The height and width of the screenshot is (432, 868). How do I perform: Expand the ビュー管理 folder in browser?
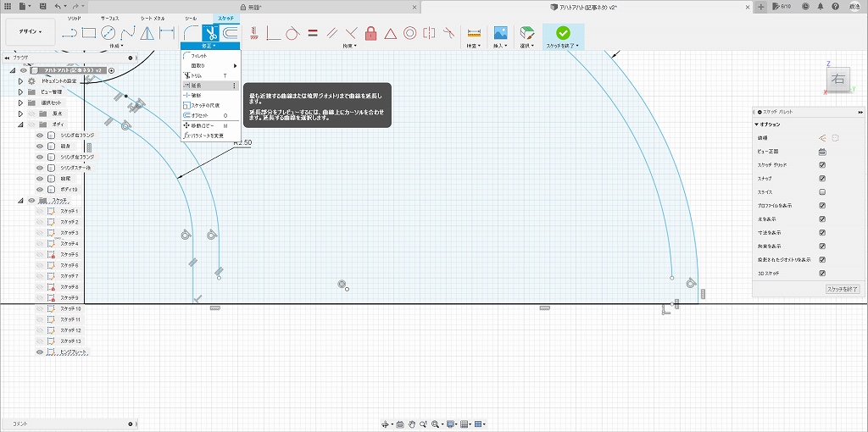pos(20,91)
